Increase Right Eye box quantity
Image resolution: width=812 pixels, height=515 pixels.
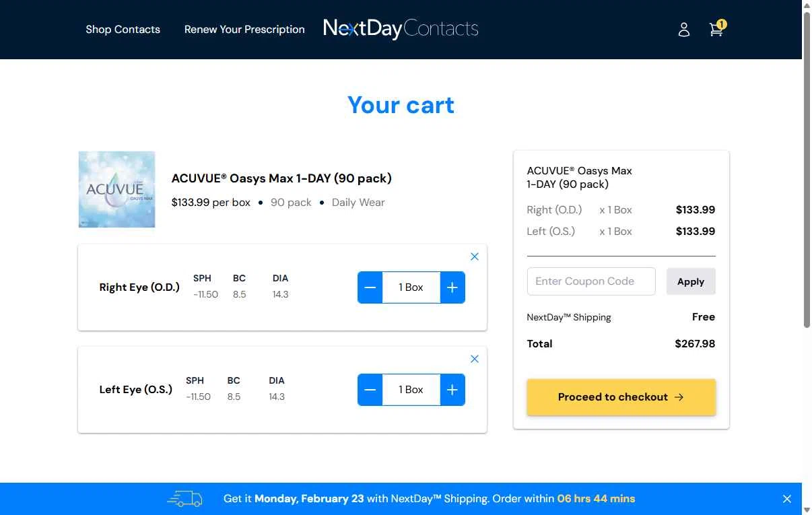tap(452, 287)
